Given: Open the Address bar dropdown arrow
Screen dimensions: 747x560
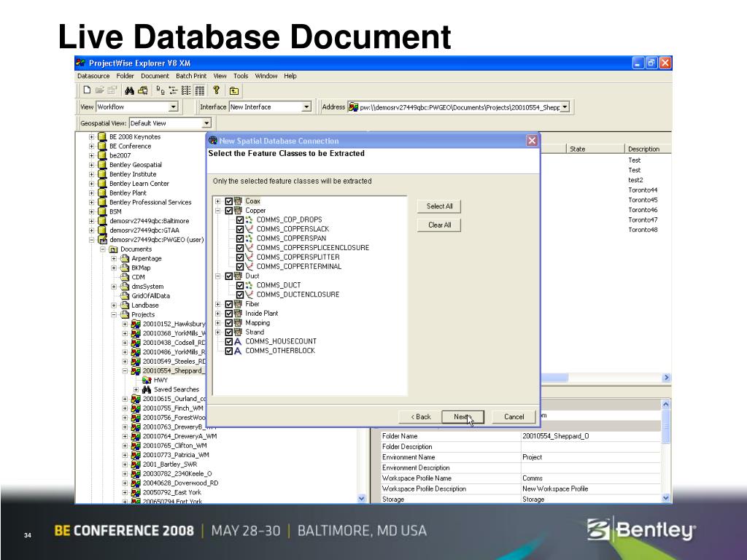Looking at the screenshot, I should [565, 107].
